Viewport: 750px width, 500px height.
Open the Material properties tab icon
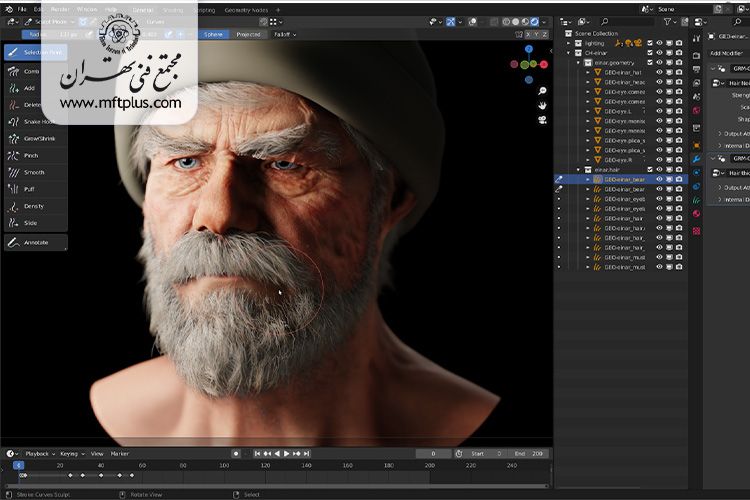pos(696,214)
